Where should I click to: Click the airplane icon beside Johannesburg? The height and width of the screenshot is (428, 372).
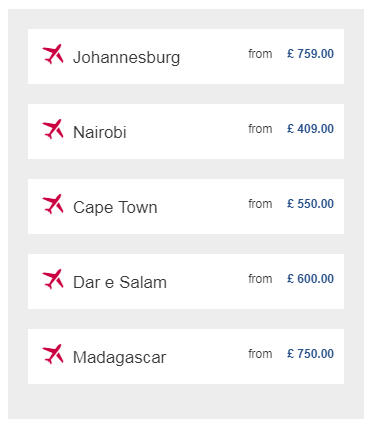53,54
